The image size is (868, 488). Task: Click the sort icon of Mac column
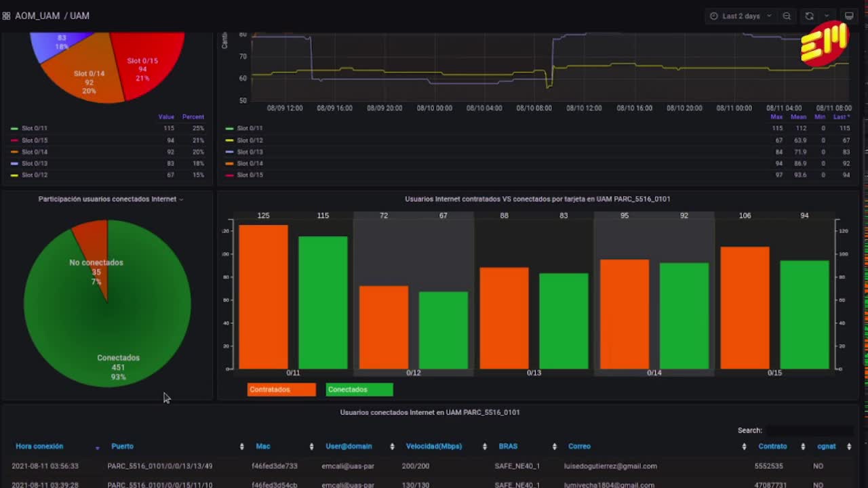(x=311, y=447)
